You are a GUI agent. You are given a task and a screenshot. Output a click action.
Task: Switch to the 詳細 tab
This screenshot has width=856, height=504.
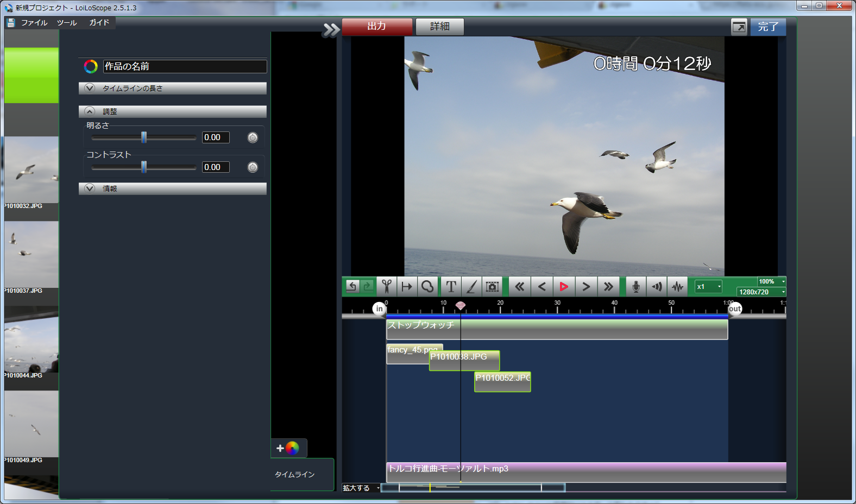440,27
